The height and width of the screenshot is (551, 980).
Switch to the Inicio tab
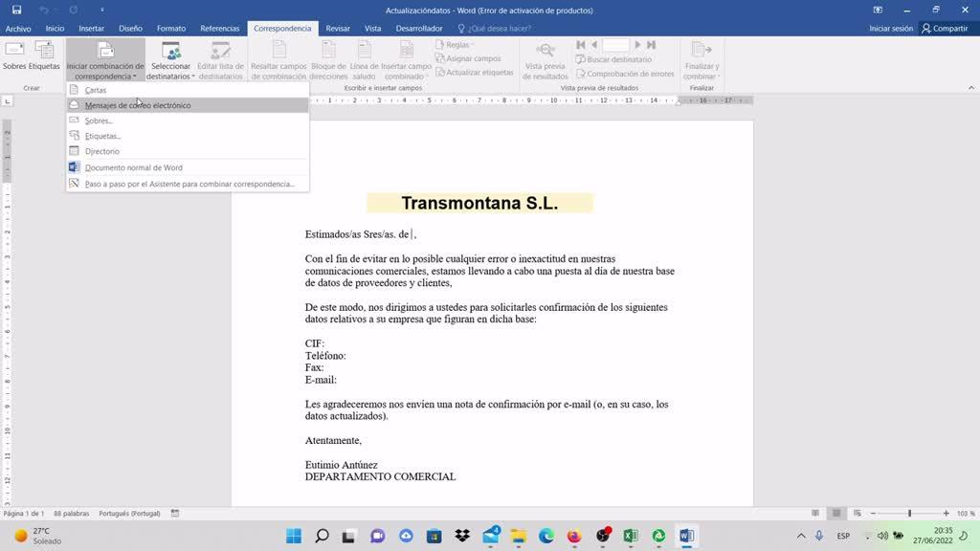[x=55, y=28]
